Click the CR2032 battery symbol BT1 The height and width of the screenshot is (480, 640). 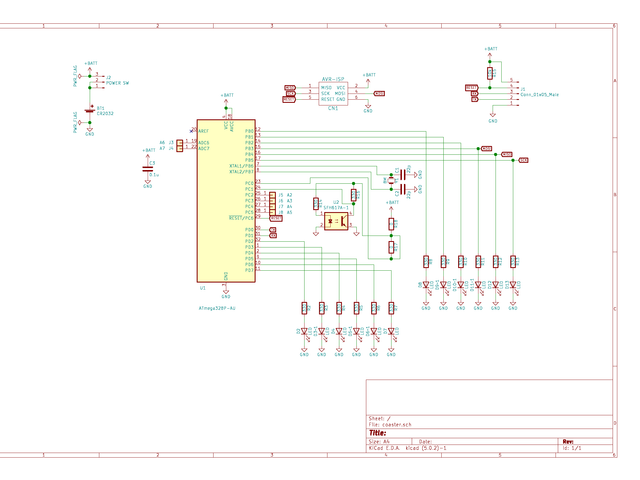[x=90, y=112]
